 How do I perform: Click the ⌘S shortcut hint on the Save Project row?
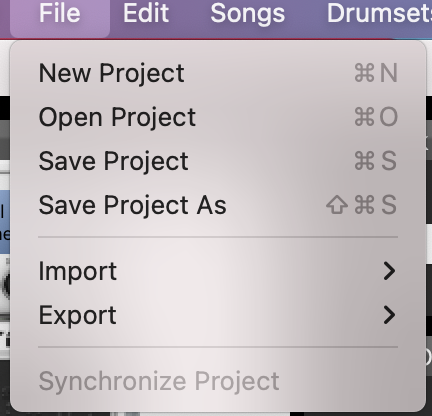tap(376, 161)
